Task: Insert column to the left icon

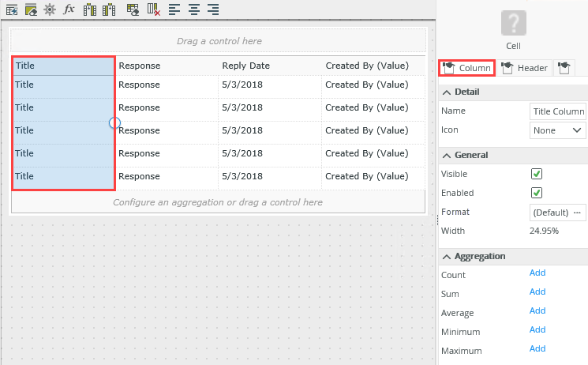Action: coord(90,9)
